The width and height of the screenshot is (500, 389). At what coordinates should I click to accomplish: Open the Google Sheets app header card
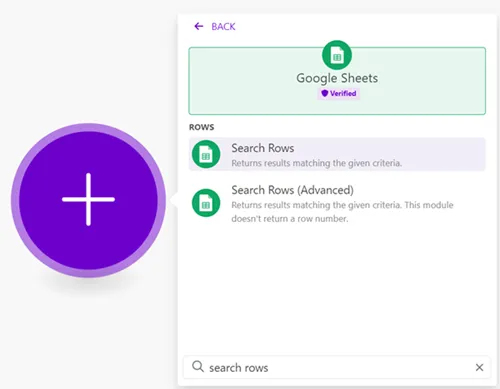tap(337, 81)
